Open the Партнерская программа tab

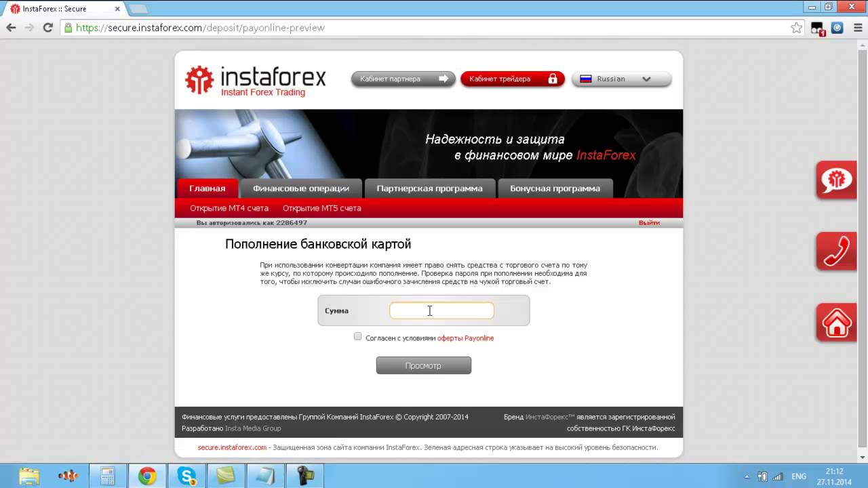click(x=429, y=188)
